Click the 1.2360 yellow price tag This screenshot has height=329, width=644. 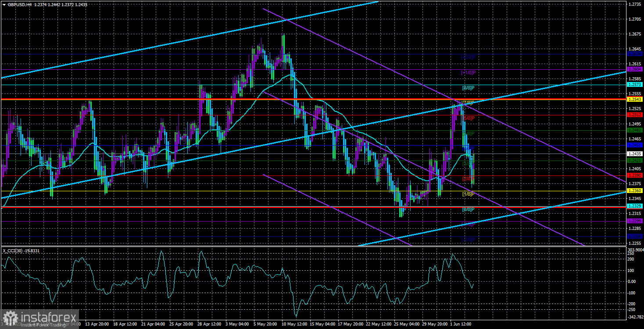[x=635, y=191]
